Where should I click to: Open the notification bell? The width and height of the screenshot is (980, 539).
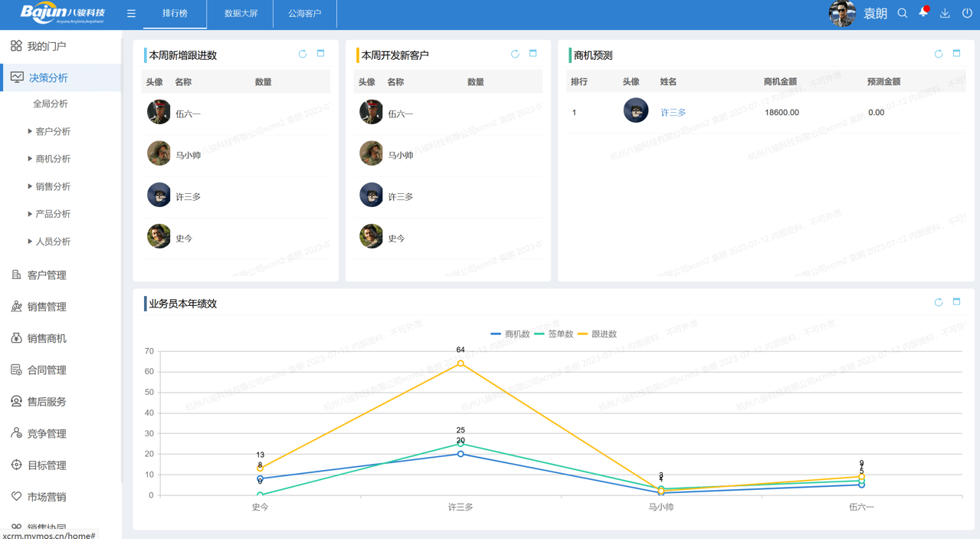coord(923,13)
